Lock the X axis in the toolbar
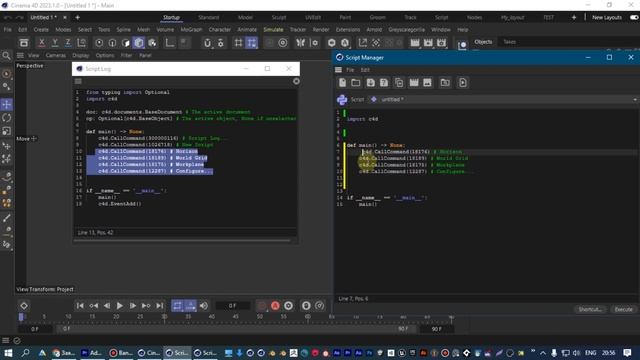The image size is (640, 360). (41, 42)
